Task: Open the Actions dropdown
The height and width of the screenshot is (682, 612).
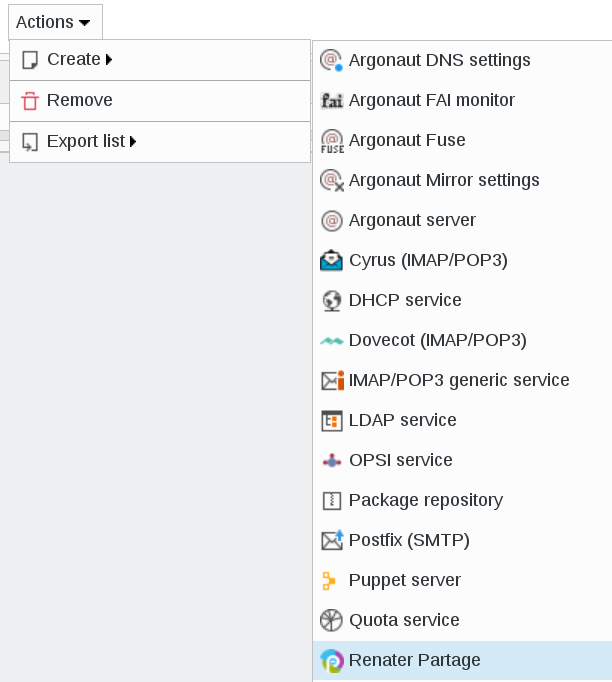Action: tap(55, 22)
